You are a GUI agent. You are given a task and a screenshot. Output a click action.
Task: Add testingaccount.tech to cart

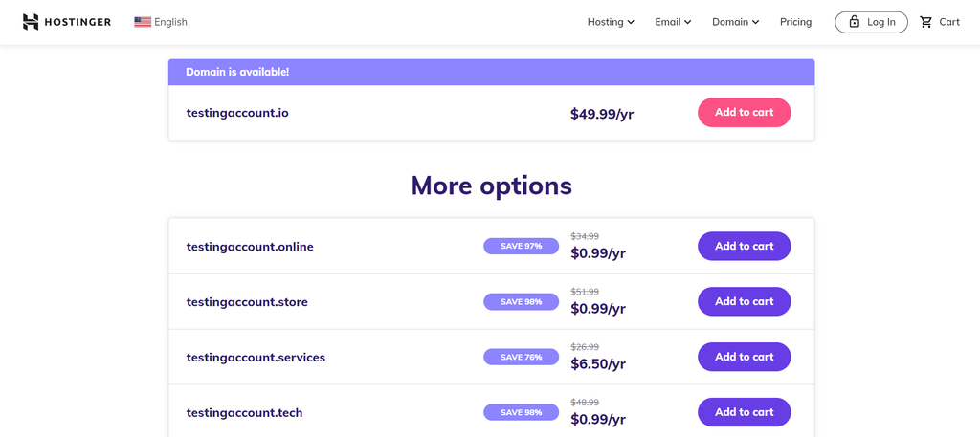pos(744,413)
